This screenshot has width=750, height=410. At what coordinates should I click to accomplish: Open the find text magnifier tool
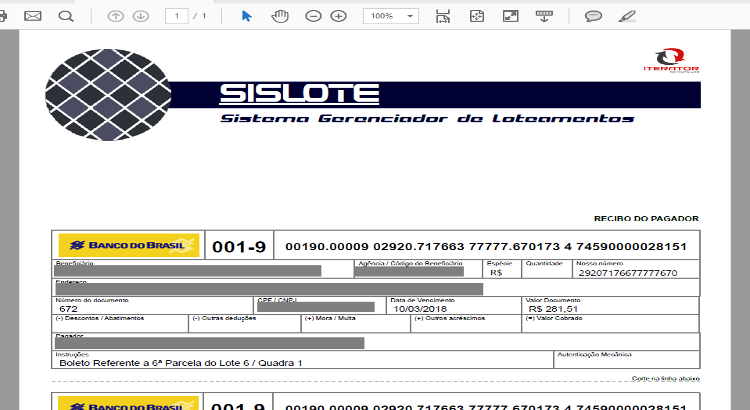pos(66,16)
